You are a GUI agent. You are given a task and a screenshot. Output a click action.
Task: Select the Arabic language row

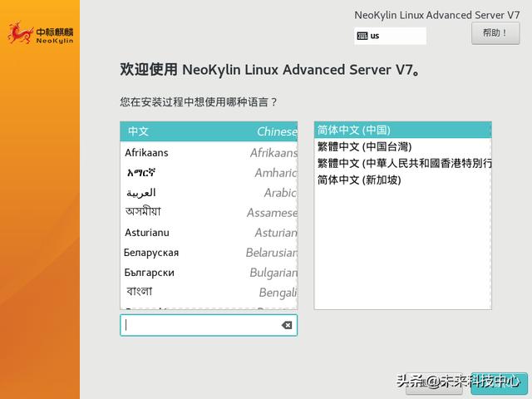[x=209, y=193]
